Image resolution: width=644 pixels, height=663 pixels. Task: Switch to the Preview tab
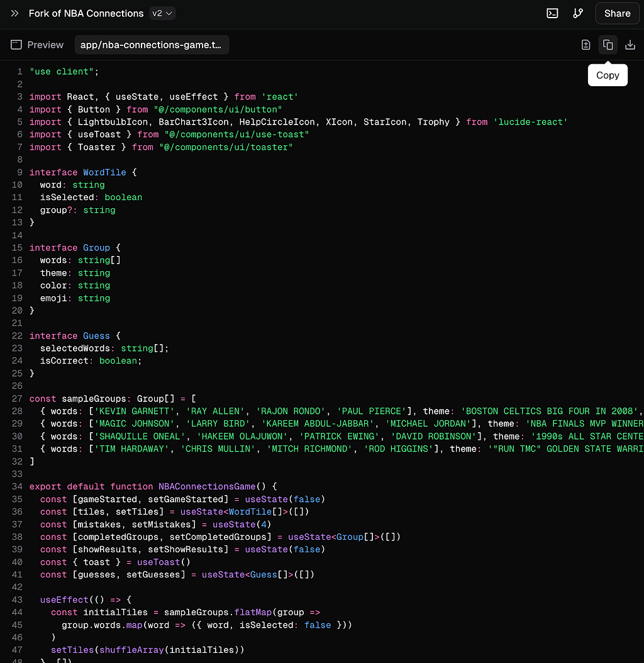point(37,45)
